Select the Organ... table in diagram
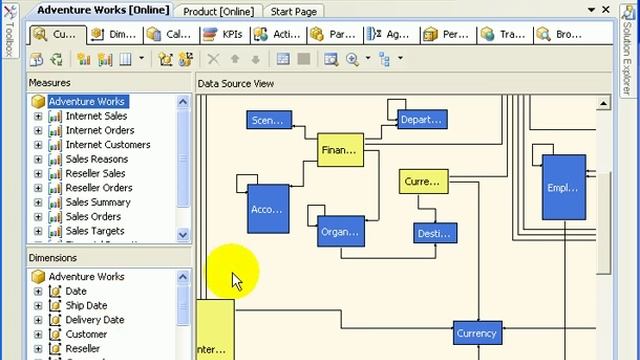This screenshot has height=360, width=640. [x=341, y=231]
